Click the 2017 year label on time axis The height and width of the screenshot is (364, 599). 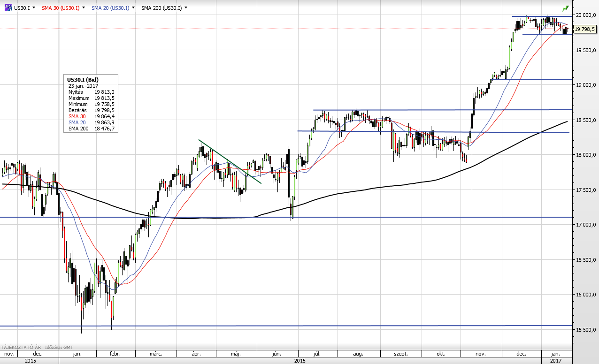pos(557,361)
